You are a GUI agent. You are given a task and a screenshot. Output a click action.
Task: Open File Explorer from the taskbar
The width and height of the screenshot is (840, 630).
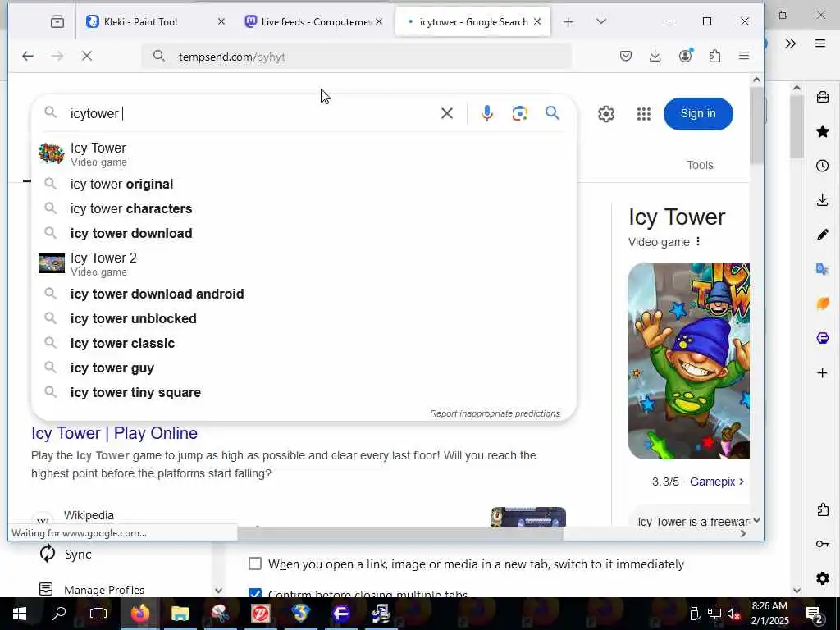tap(180, 614)
